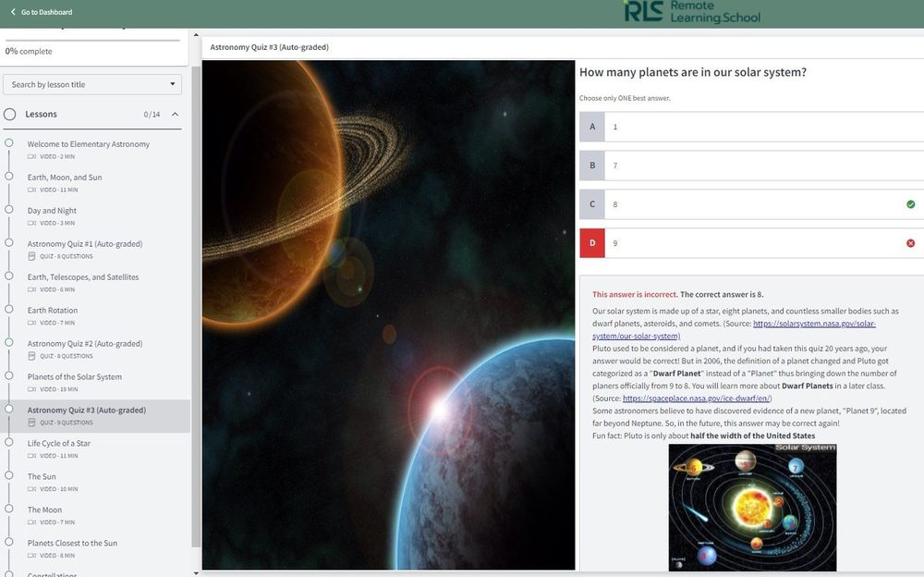This screenshot has height=577, width=924.
Task: Collapse the Lessons section chevron
Action: click(175, 115)
